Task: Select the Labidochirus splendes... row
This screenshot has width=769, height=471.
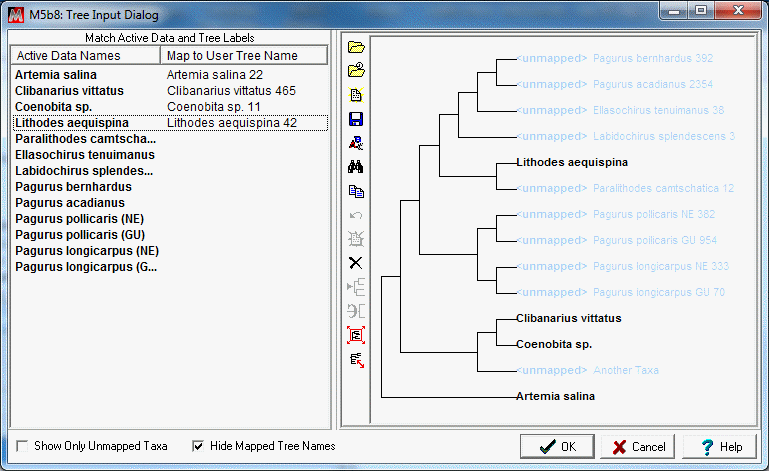Action: pos(84,171)
